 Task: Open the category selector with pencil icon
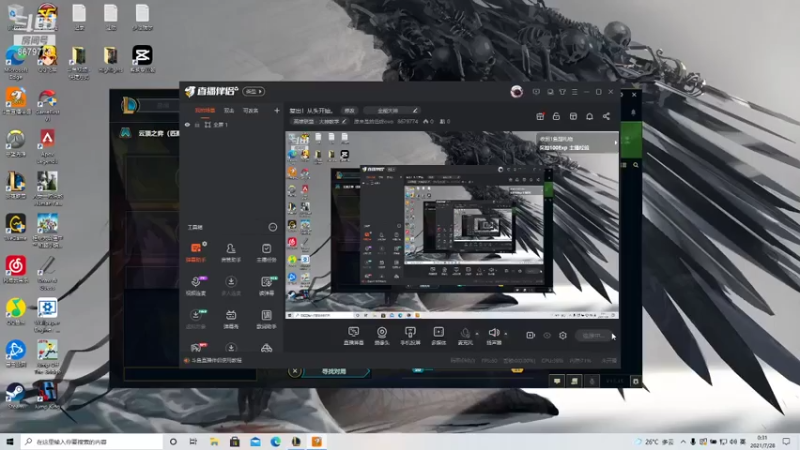pos(392,111)
